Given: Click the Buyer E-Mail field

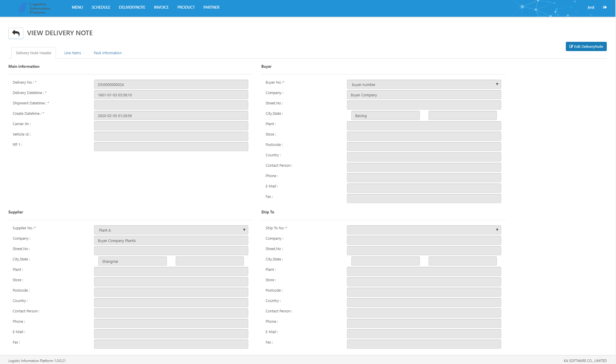Looking at the screenshot, I should click(x=424, y=188).
